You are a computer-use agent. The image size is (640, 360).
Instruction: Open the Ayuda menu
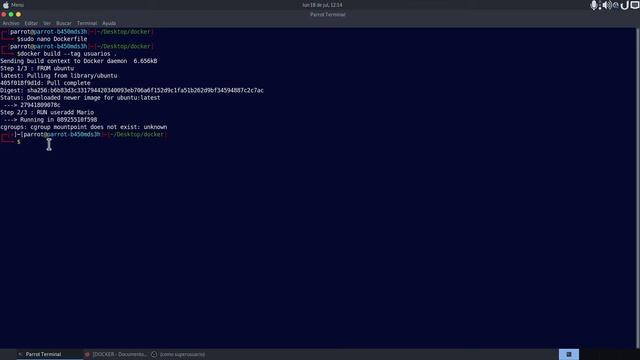click(x=109, y=23)
